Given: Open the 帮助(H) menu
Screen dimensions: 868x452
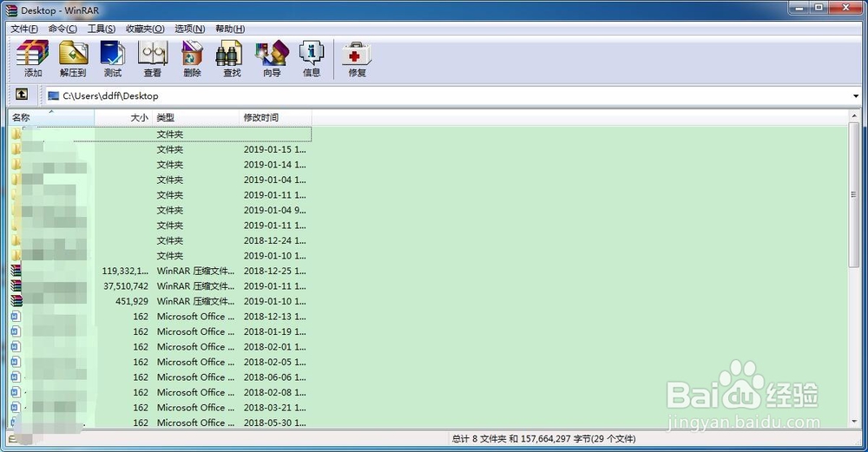Looking at the screenshot, I should point(230,29).
